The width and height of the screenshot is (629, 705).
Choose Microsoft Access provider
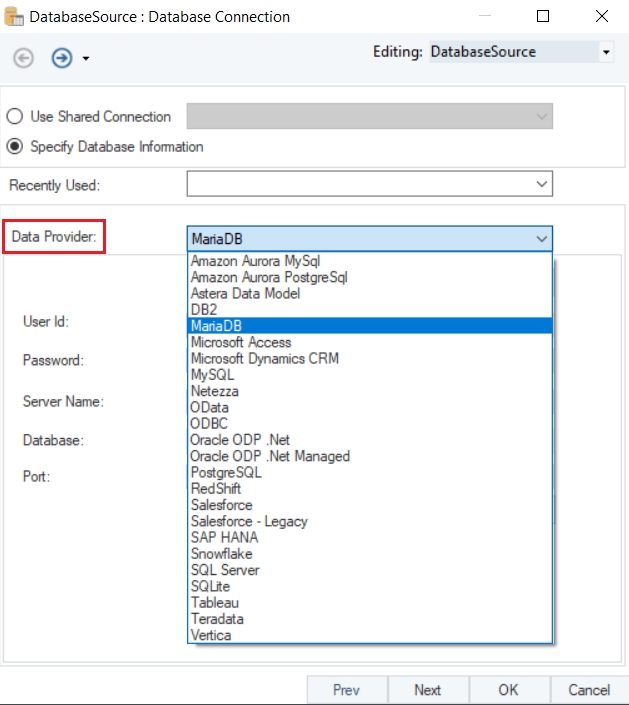[x=370, y=342]
